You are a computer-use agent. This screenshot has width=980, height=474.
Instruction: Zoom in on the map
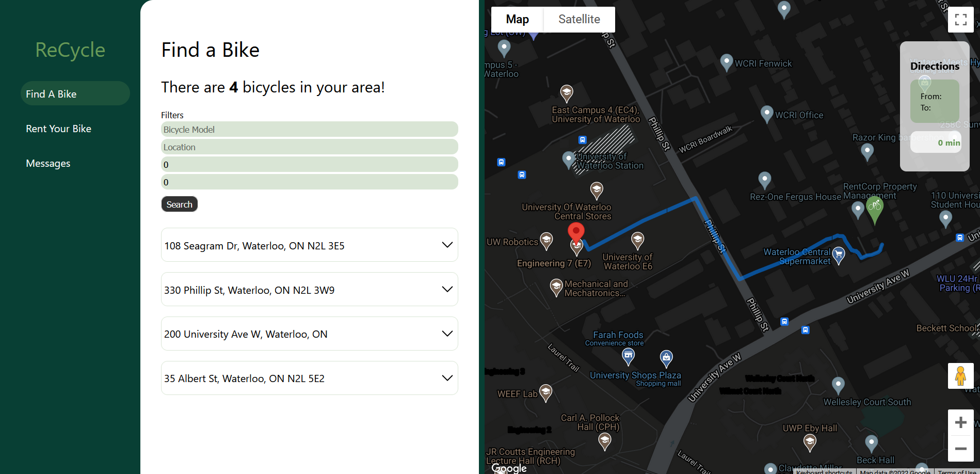(960, 422)
